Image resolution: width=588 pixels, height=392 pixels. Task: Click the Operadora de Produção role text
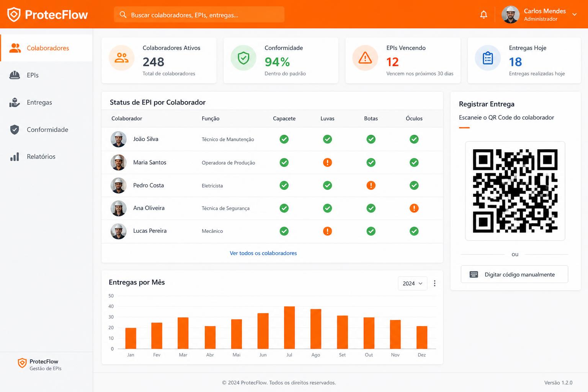(228, 163)
